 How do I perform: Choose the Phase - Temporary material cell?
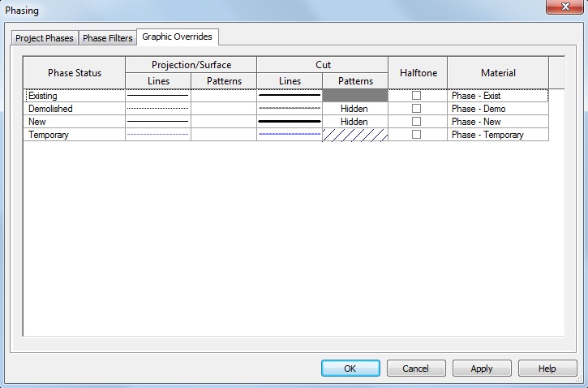498,135
